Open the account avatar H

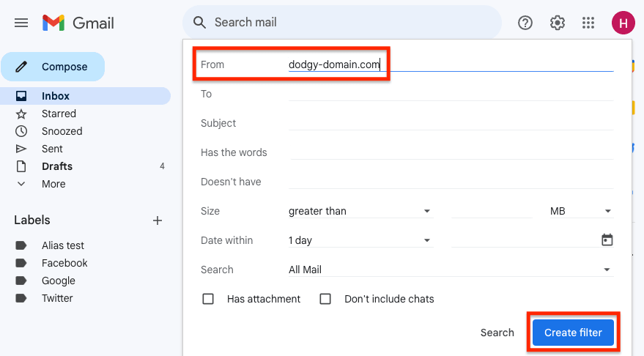pos(623,23)
